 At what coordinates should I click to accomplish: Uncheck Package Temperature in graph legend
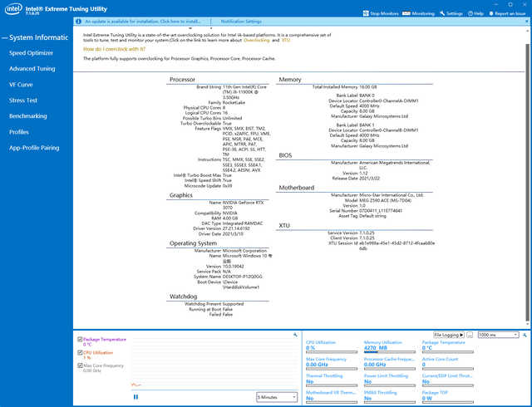(80, 339)
